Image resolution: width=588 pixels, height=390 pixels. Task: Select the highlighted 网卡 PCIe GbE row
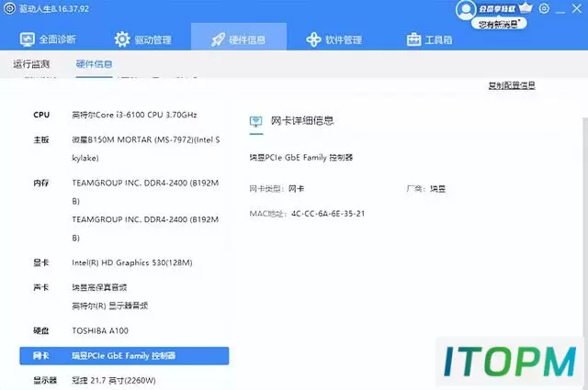point(124,355)
